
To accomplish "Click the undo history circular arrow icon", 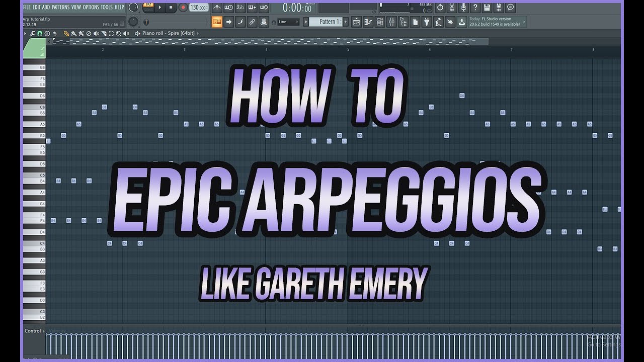I will pos(440,7).
